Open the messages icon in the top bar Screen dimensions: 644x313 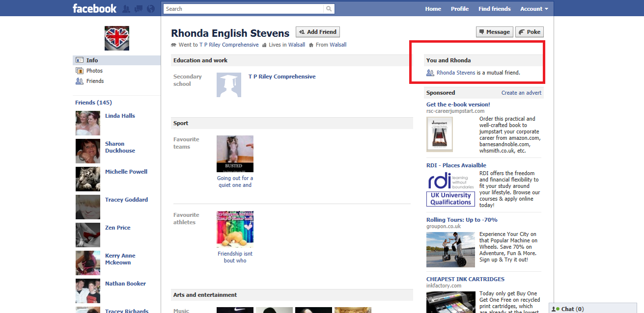point(139,9)
